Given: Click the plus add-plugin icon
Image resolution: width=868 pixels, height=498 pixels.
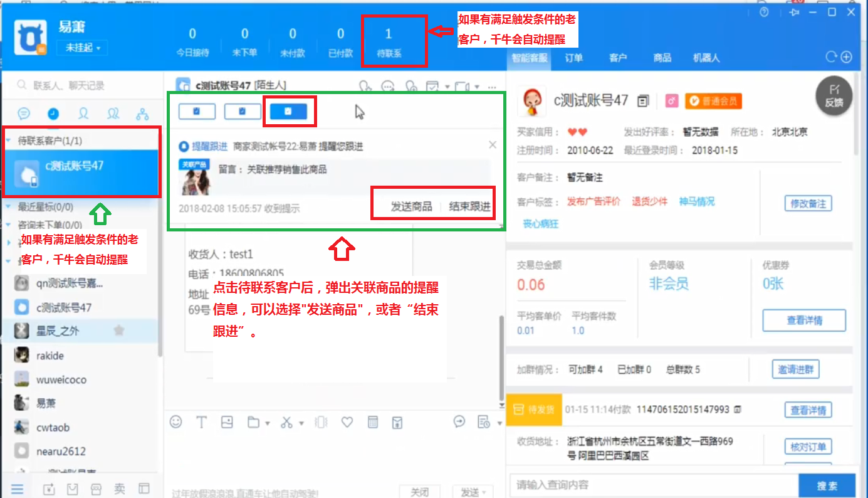Looking at the screenshot, I should point(846,57).
